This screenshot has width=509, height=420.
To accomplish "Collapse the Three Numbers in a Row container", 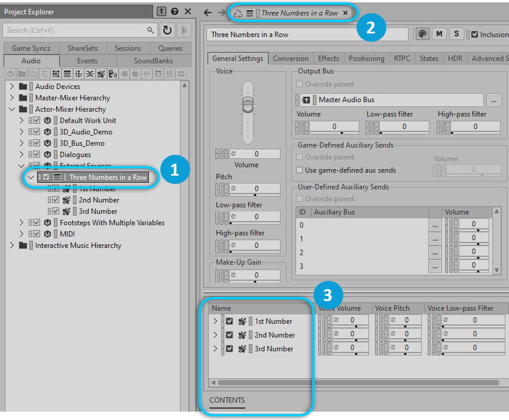I will tap(31, 177).
